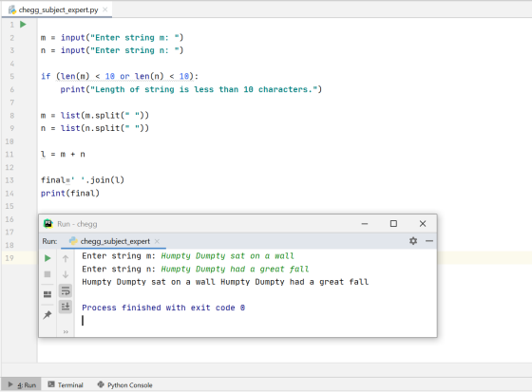Viewport: 532px width, 392px height.
Task: Click 'if (len(m) < 10 or len(n) < 10):' line
Action: tap(120, 76)
